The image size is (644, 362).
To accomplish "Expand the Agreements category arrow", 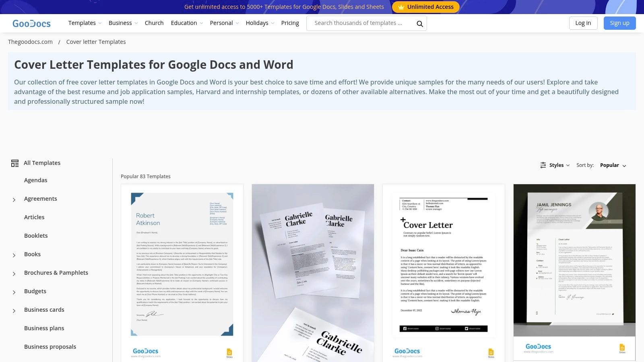I will tap(14, 200).
